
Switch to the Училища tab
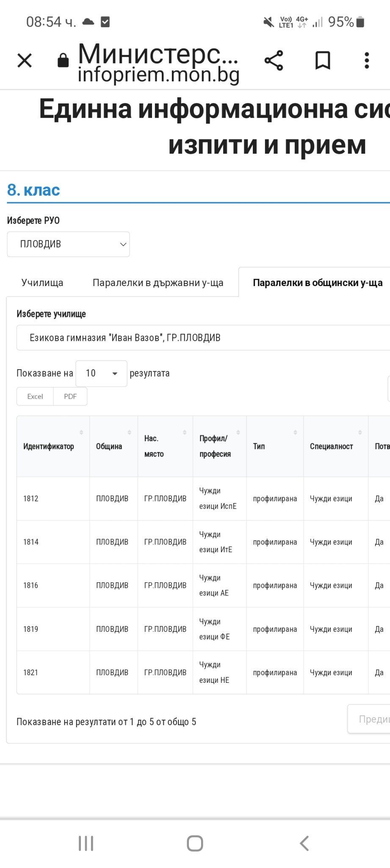(42, 283)
